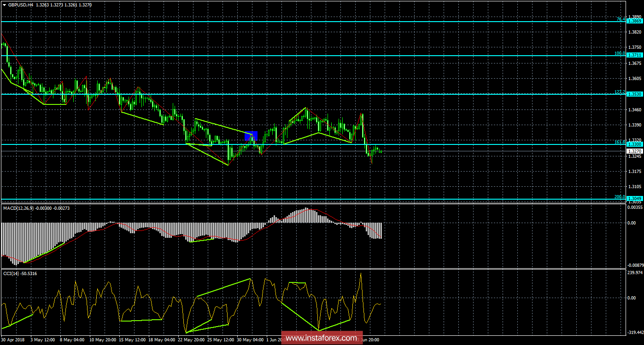The width and height of the screenshot is (644, 345).
Task: Click the 1.3300 Fibonacci price tag
Action: click(635, 144)
